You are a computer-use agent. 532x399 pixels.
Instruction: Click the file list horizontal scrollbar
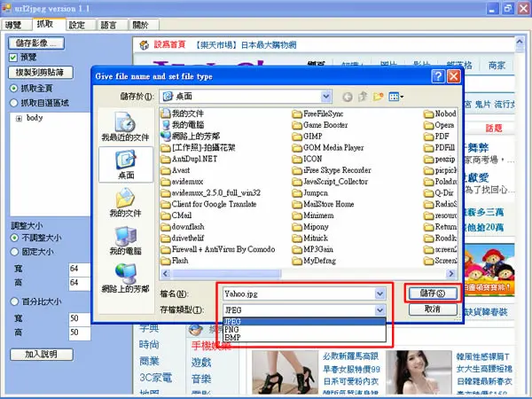coord(308,273)
